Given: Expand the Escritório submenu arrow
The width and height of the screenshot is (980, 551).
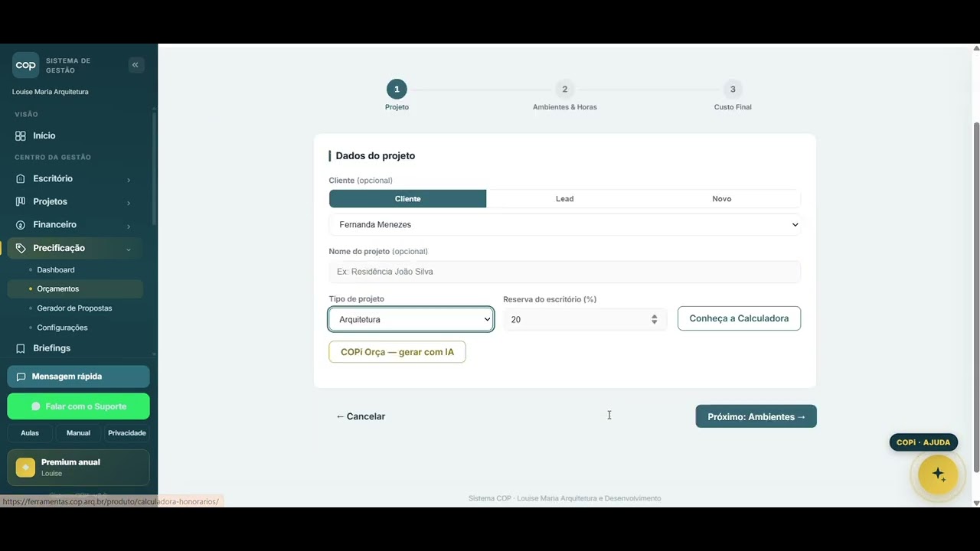Looking at the screenshot, I should [x=129, y=180].
